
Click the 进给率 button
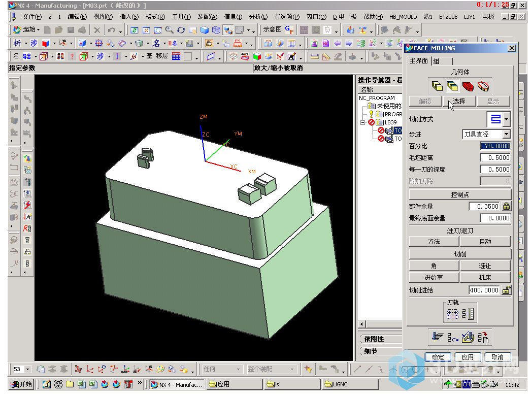pos(434,277)
